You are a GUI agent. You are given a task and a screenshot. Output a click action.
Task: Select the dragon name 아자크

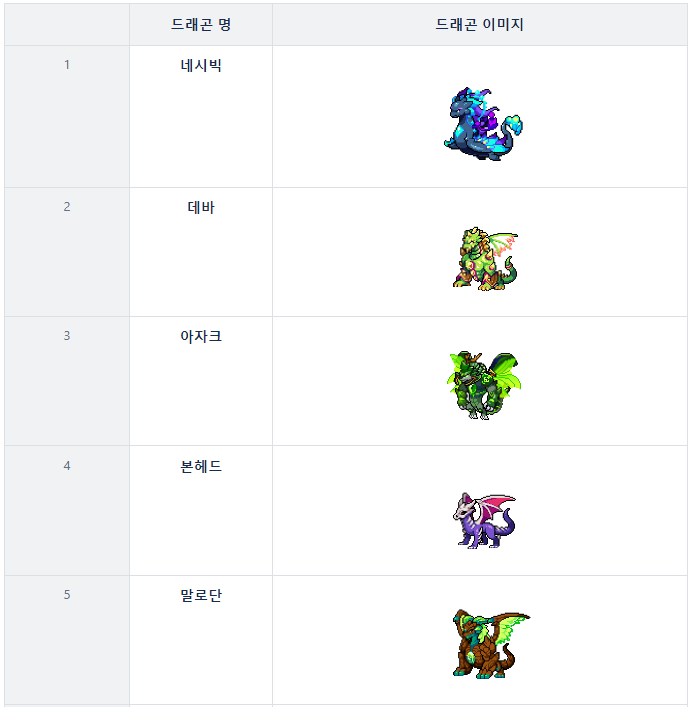pyautogui.click(x=201, y=337)
